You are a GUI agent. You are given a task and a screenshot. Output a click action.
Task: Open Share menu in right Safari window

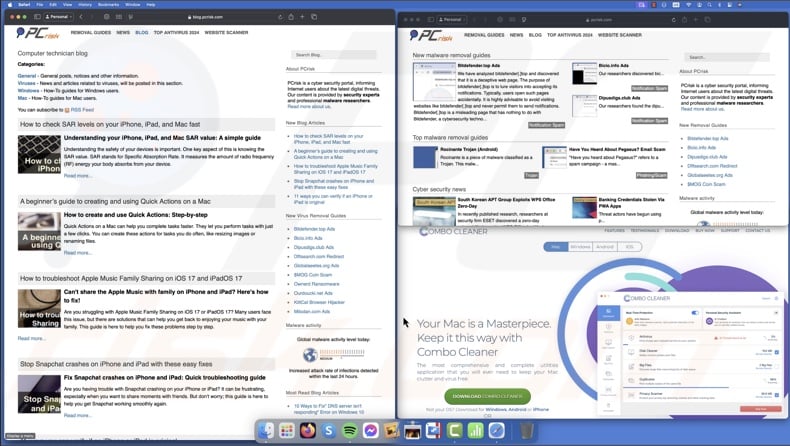tap(684, 20)
